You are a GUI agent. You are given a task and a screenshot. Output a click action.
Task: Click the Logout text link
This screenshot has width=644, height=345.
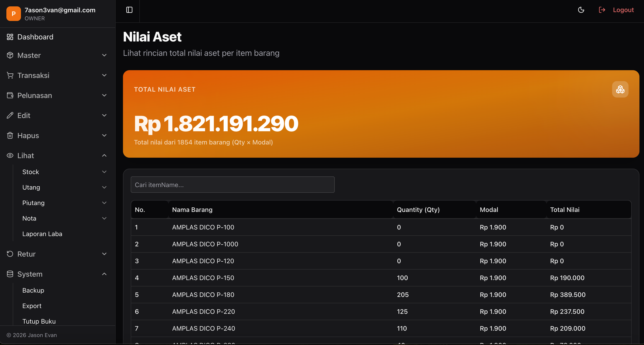click(623, 10)
